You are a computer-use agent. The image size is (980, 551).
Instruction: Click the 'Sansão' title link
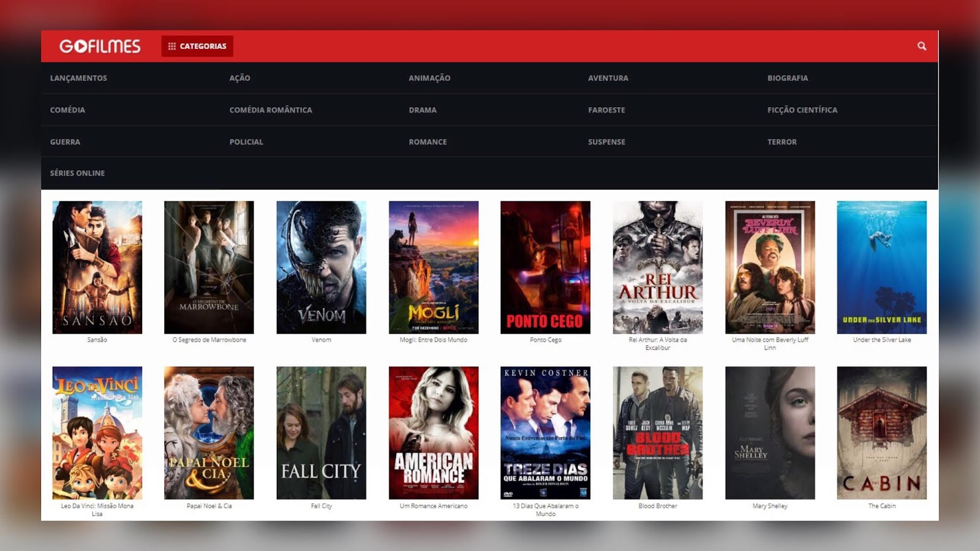point(97,340)
